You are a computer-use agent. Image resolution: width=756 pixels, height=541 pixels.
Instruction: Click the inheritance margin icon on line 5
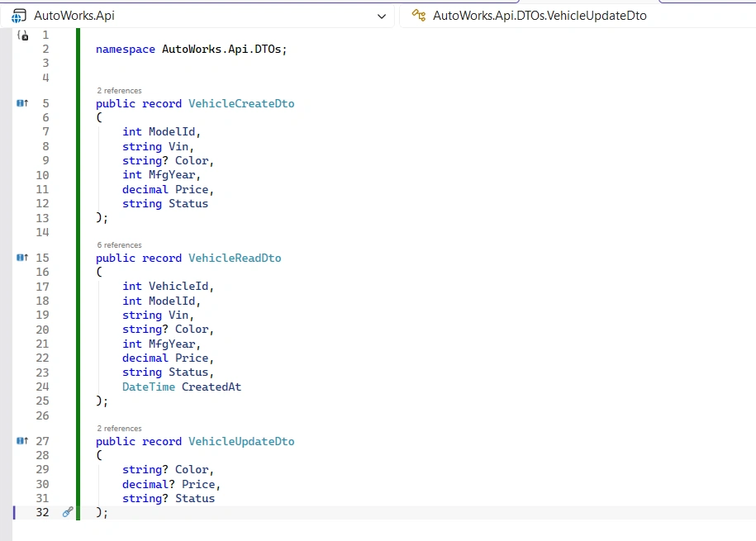tap(22, 103)
